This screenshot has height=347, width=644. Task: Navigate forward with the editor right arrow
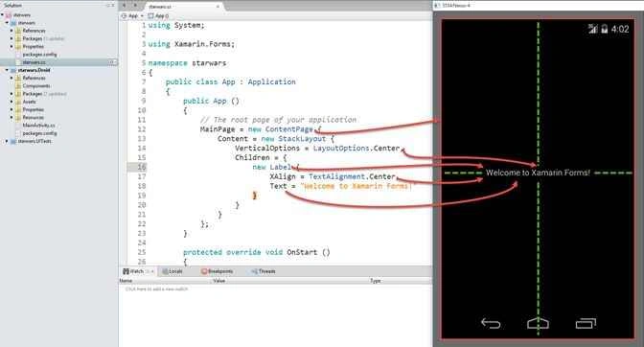pos(135,6)
